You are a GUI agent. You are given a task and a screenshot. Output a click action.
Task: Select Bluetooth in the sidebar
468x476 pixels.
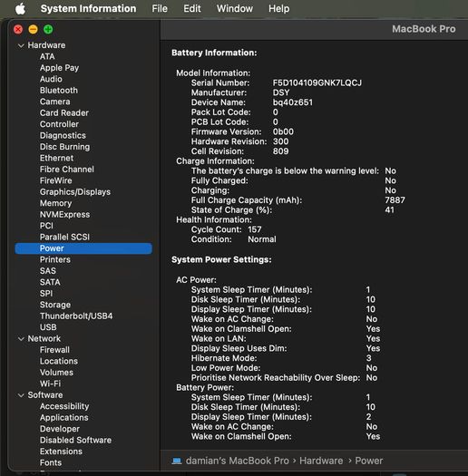pos(59,90)
